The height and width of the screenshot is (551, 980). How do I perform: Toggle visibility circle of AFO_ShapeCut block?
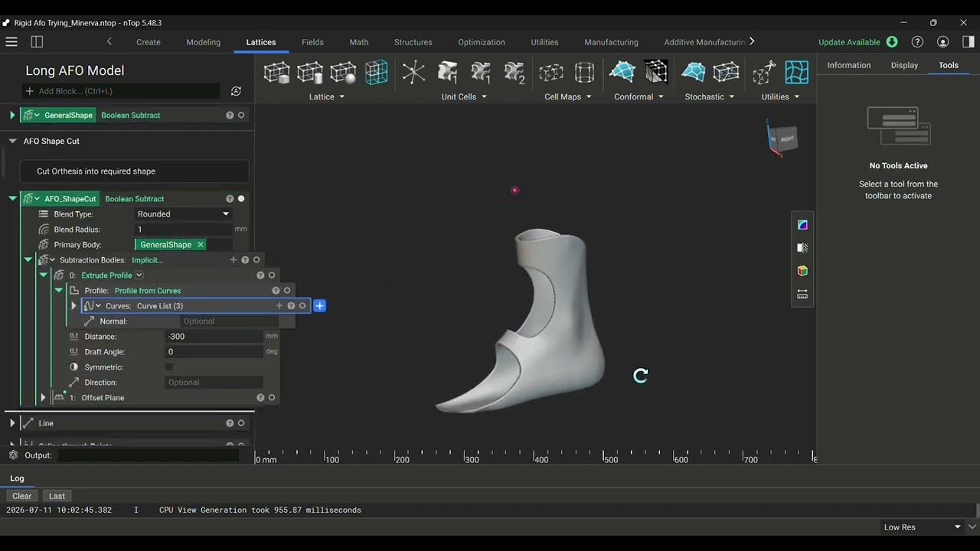241,199
